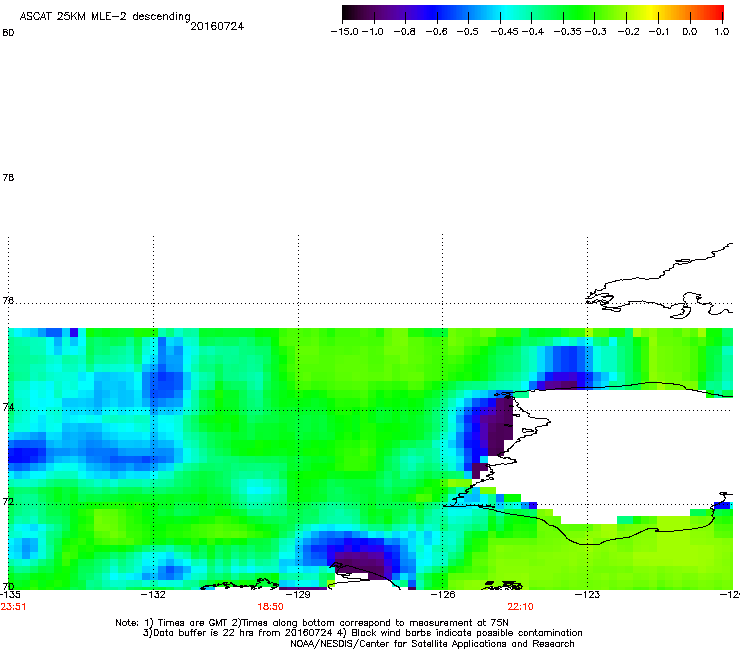Screen dimensions: 740x650
Task: Click the "1.0" color scale label
Action: pyautogui.click(x=722, y=32)
